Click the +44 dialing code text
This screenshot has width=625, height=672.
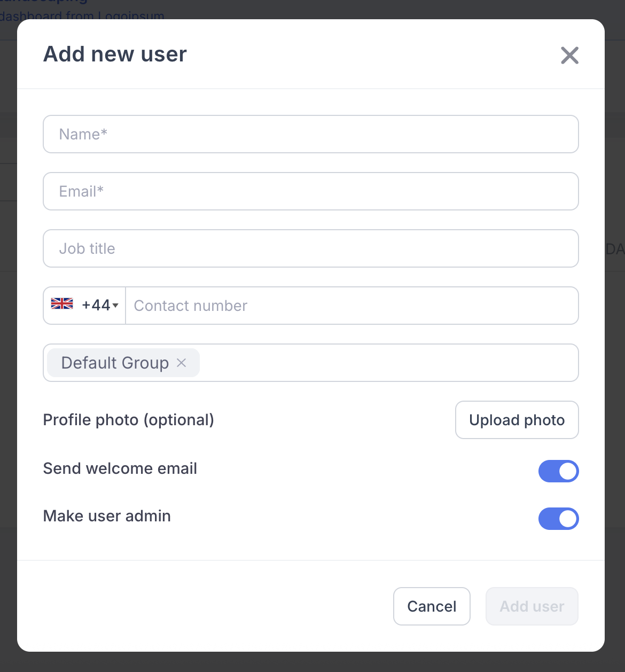(96, 305)
